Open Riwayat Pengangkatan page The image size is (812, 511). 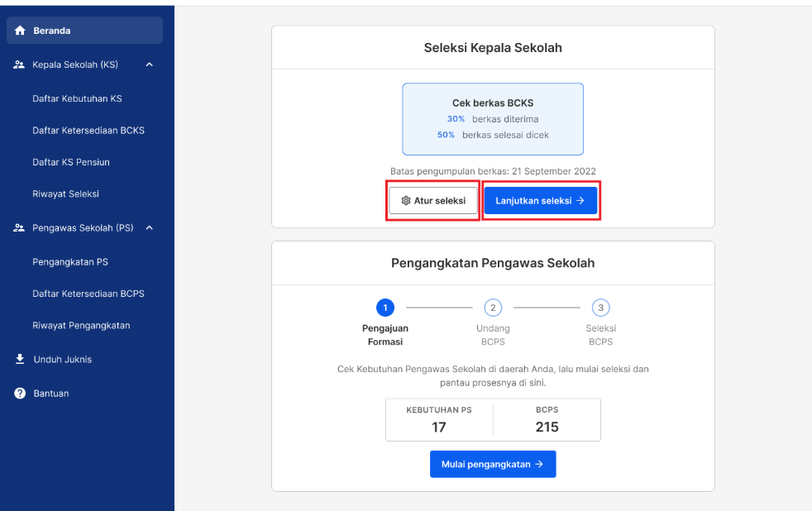pyautogui.click(x=81, y=326)
